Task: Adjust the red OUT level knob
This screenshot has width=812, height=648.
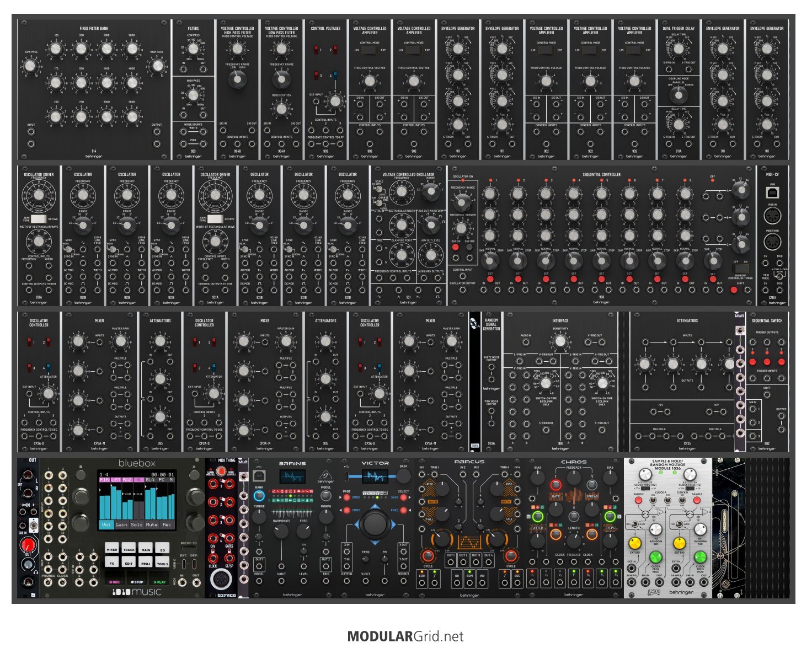Action: pyautogui.click(x=27, y=545)
